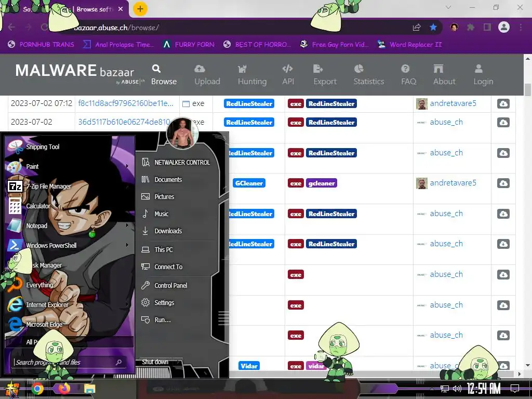Click the share page icon in the address bar
The image size is (532, 399).
click(x=417, y=27)
